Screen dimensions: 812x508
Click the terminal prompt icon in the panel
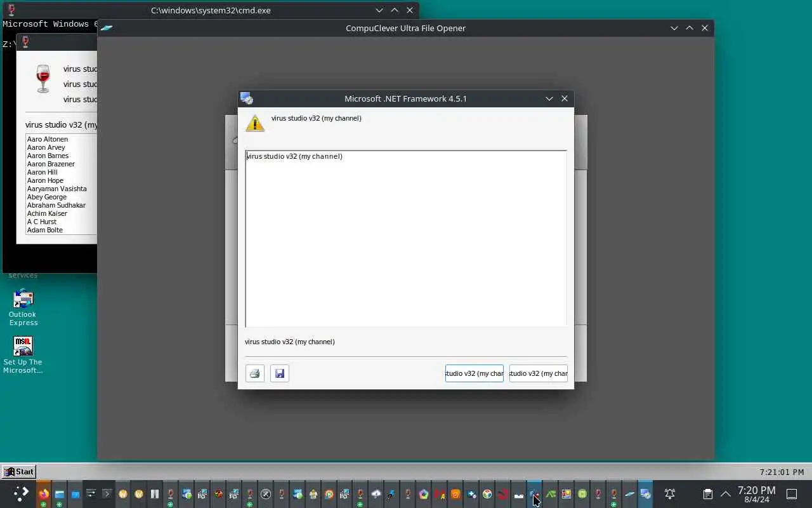point(107,493)
